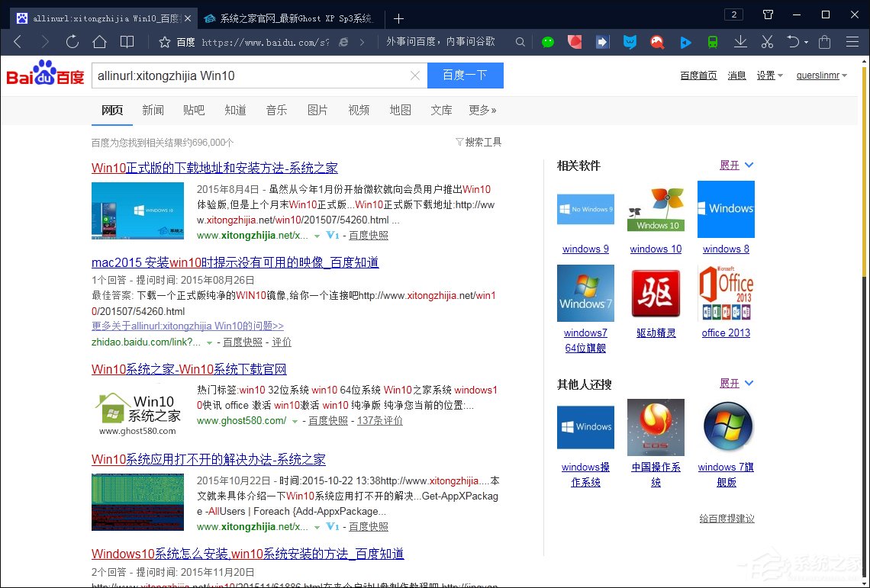Expand the 其他人还搜 section via 展开
Viewport: 870px width, 588px height.
[731, 383]
